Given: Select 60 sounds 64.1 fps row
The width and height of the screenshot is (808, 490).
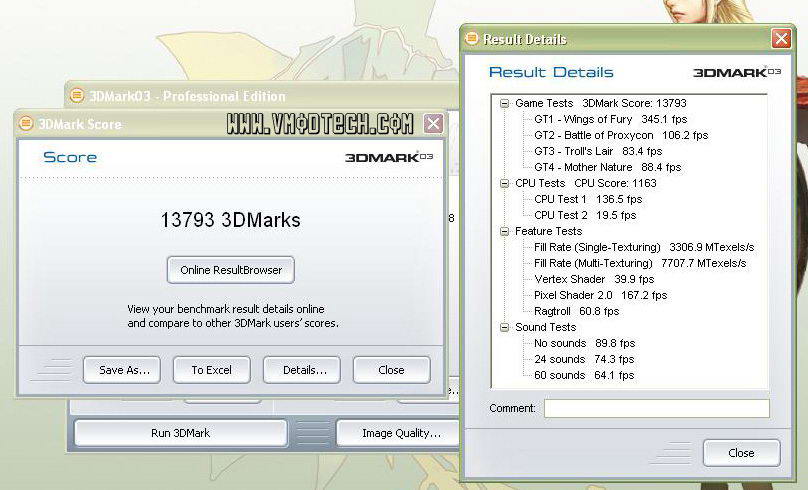Looking at the screenshot, I should point(584,375).
